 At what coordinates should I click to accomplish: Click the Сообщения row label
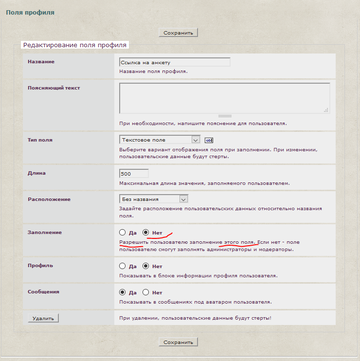[43, 292]
